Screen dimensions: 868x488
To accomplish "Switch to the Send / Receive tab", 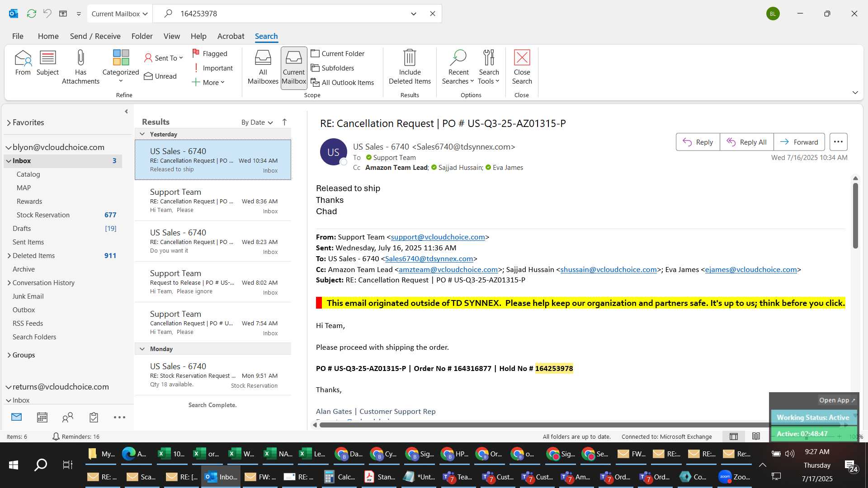I will point(95,36).
